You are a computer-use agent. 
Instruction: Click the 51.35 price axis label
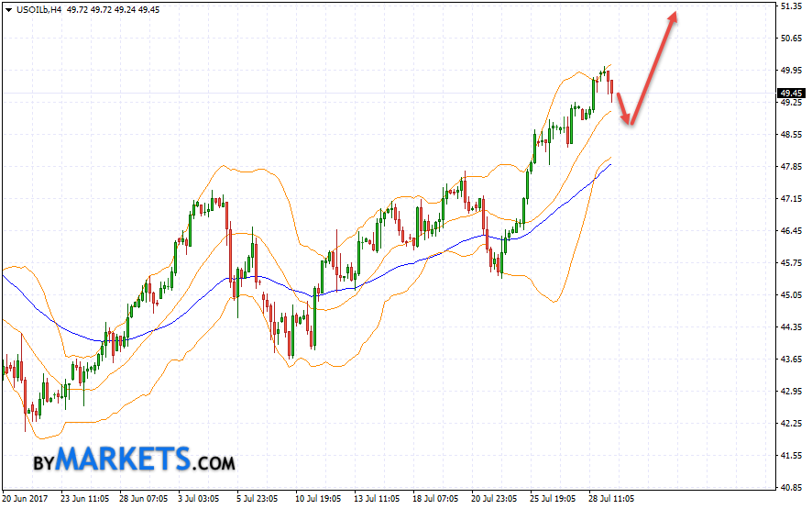789,6
